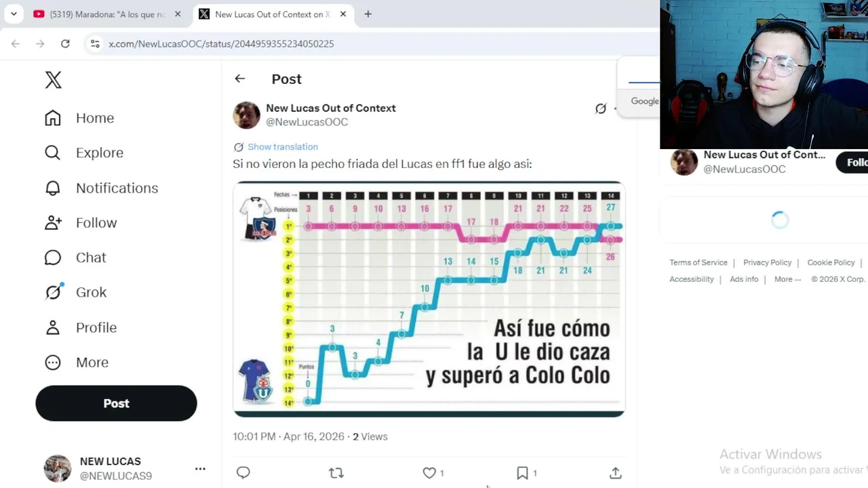
Task: Click the Show translation link
Action: coord(283,146)
